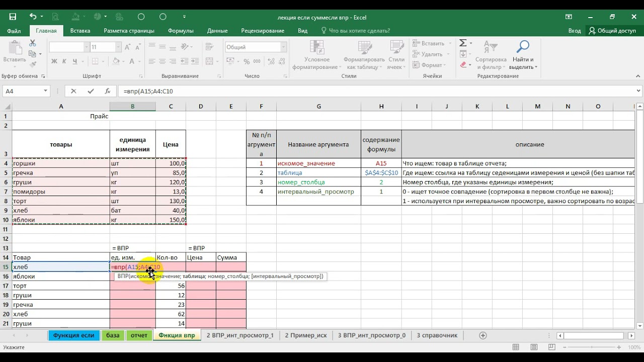This screenshot has height=362, width=644.
Task: Toggle align text right
Action: click(x=173, y=61)
